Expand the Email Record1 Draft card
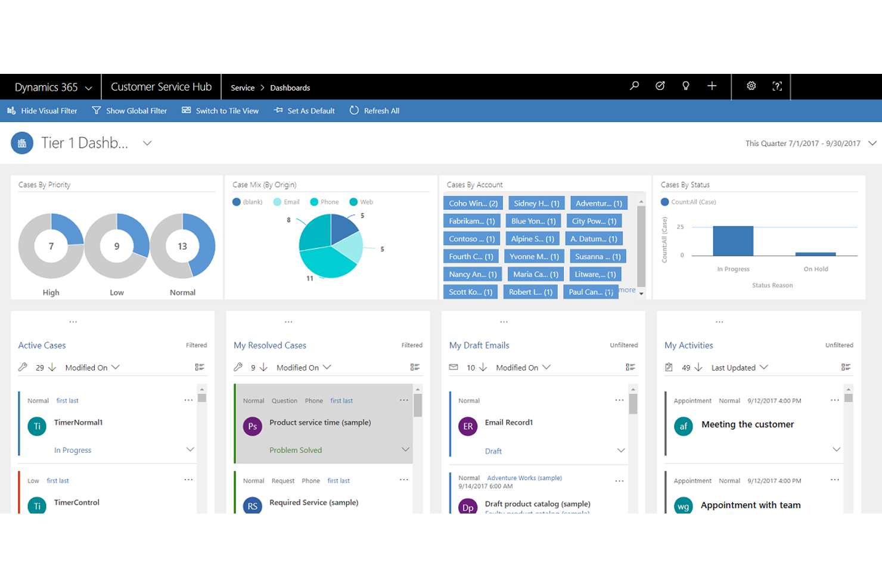Viewport: 882px width, 588px height. click(x=621, y=450)
